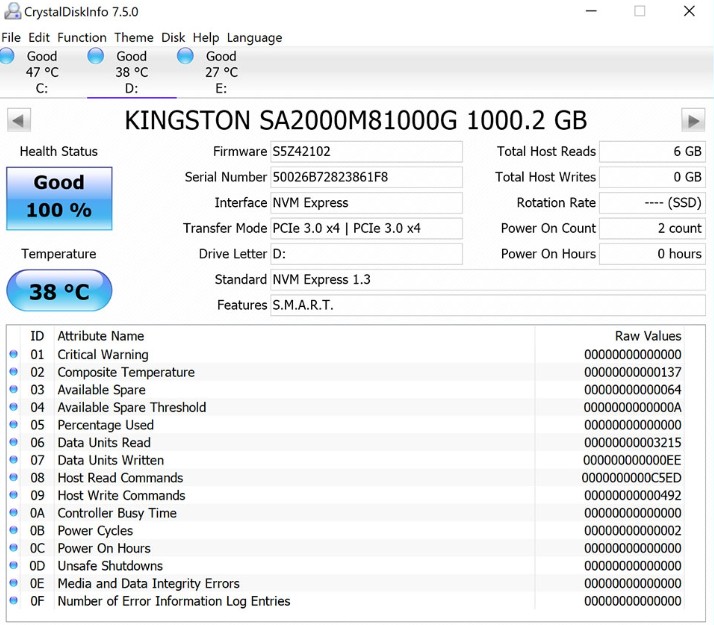Screen dimensions: 714x625
Task: Click the Firmware value field
Action: (366, 152)
